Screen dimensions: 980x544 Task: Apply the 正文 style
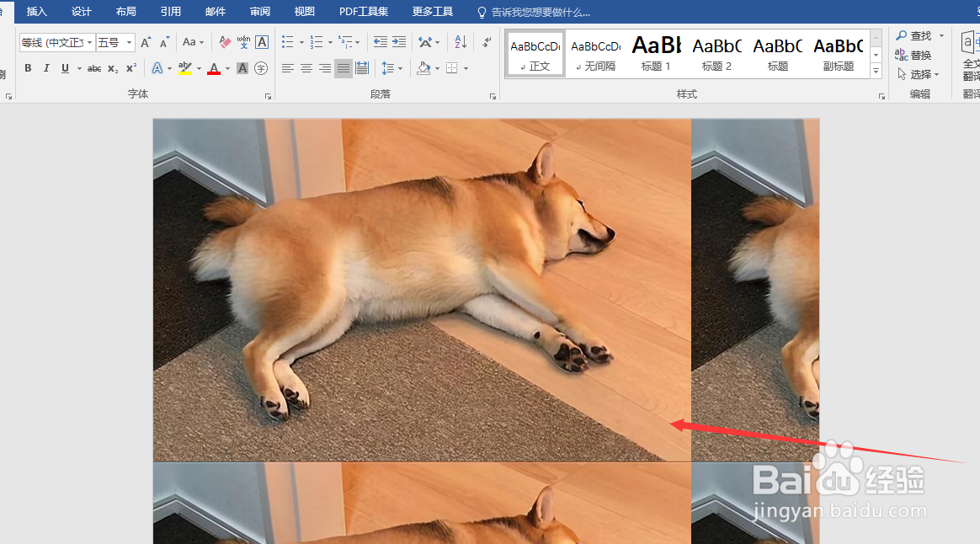(535, 54)
